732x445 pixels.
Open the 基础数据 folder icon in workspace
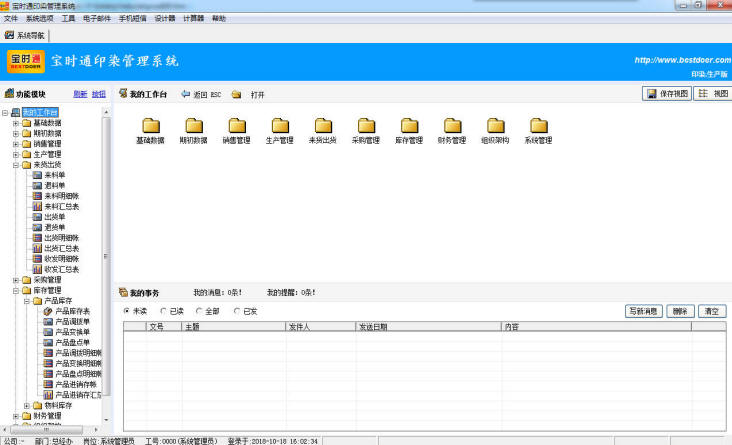coord(151,126)
